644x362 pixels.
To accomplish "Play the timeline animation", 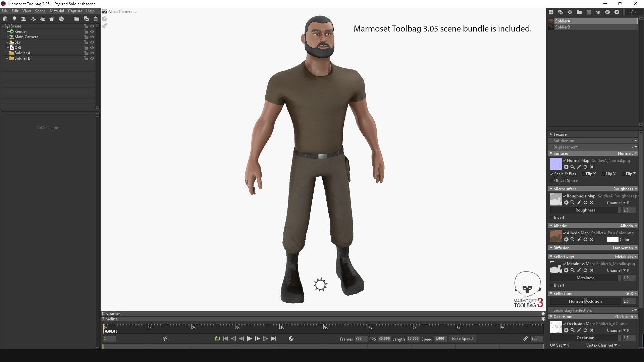I will pos(249,339).
